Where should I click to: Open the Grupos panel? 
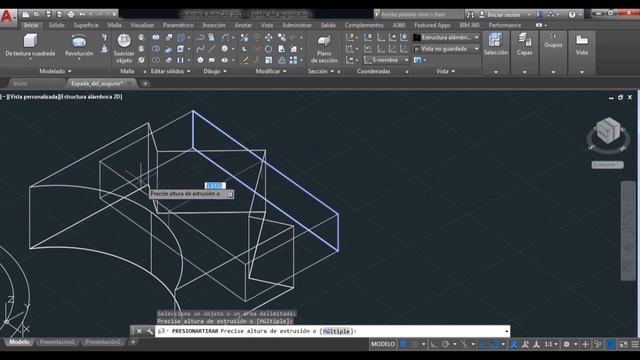pyautogui.click(x=553, y=42)
